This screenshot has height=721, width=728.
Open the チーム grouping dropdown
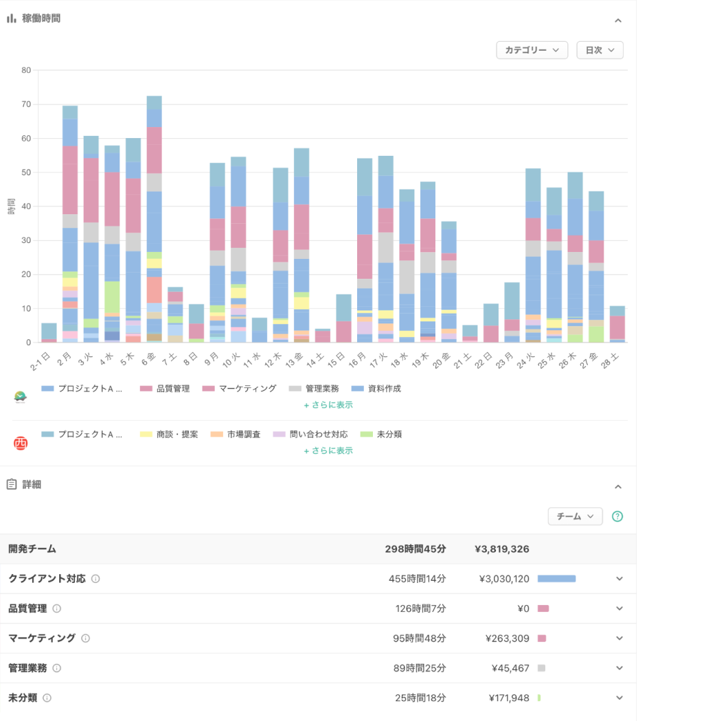pyautogui.click(x=575, y=516)
